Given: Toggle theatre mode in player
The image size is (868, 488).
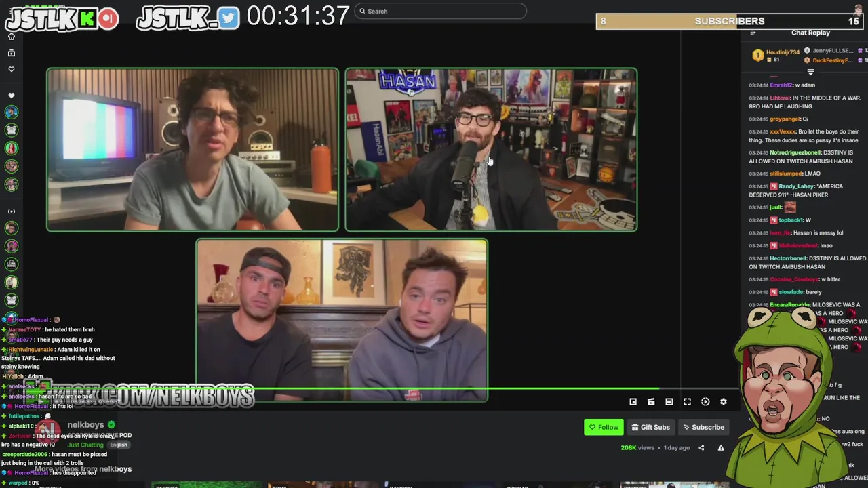Looking at the screenshot, I should 669,402.
